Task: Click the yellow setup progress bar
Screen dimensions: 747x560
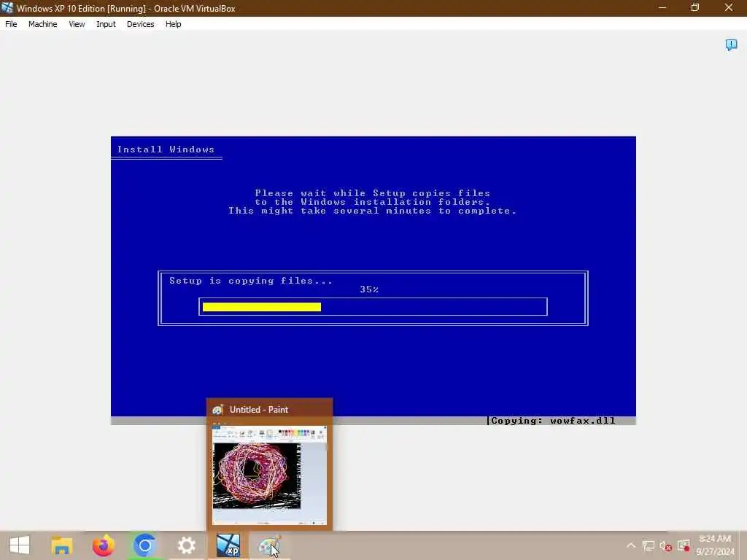Action: point(262,307)
